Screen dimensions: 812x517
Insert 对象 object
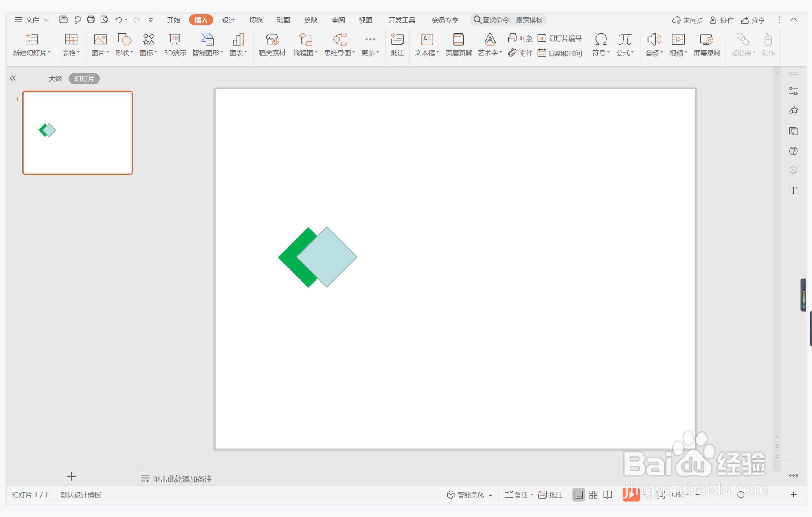520,38
